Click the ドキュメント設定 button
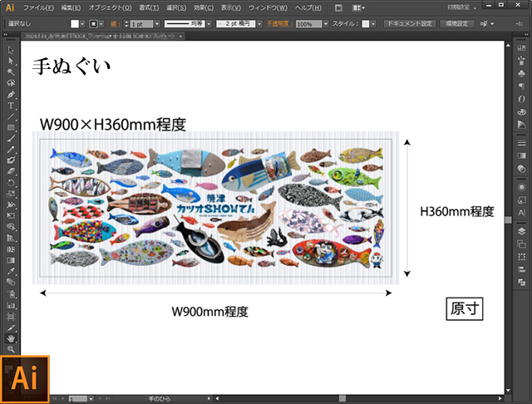This screenshot has width=532, height=404. pyautogui.click(x=408, y=24)
